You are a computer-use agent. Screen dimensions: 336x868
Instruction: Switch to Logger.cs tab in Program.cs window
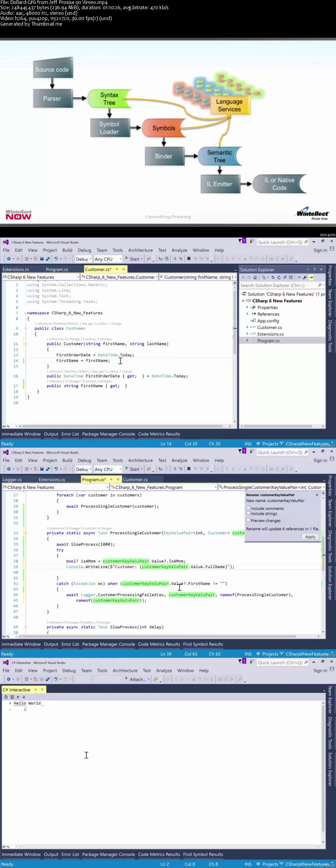pyautogui.click(x=12, y=479)
